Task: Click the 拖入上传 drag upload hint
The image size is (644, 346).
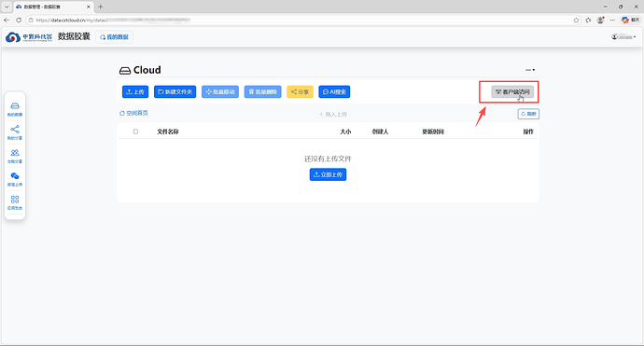Action: point(333,115)
